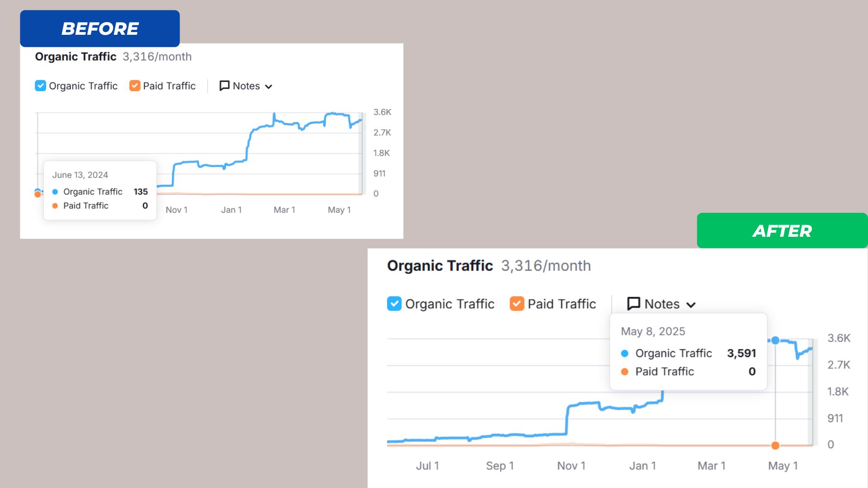Image resolution: width=868 pixels, height=488 pixels.
Task: Click the Notes speech-bubble icon in After chart
Action: 634,304
